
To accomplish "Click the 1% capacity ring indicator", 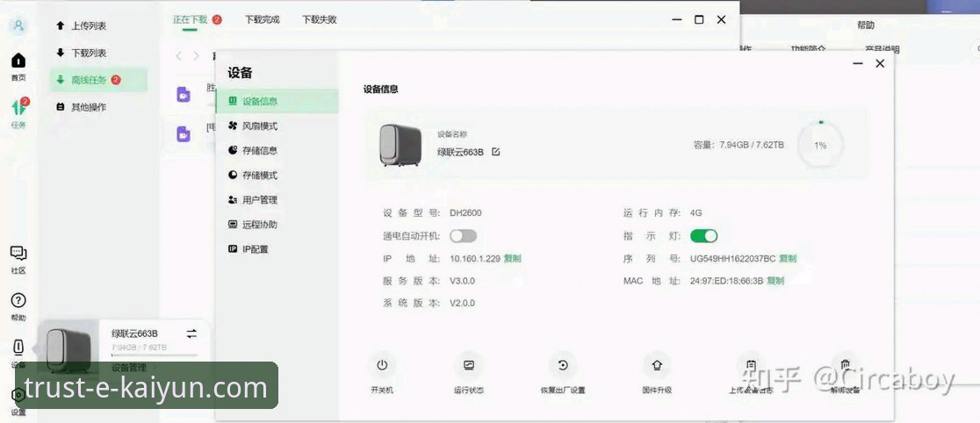I will (820, 145).
